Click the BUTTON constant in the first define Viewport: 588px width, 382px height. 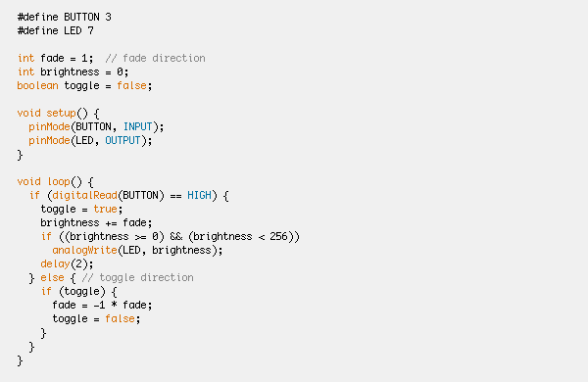coord(81,17)
